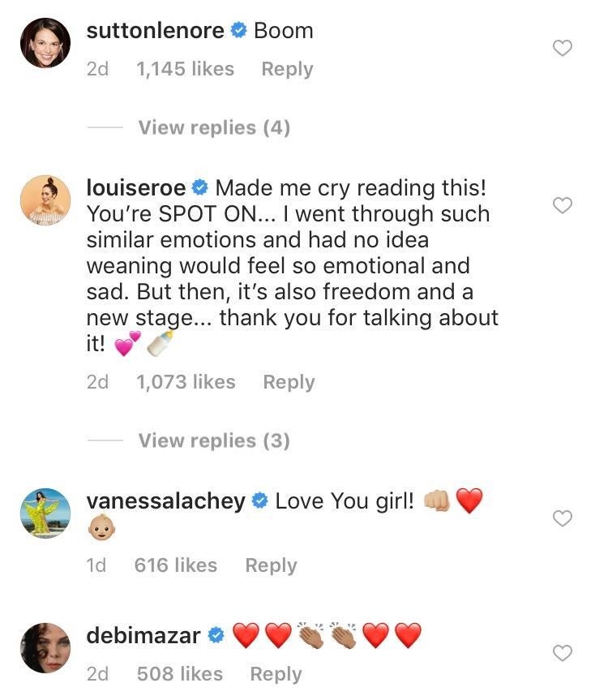Like louiseroe's comment with heart icon
Viewport: 608px width, 700px height.
pos(562,206)
